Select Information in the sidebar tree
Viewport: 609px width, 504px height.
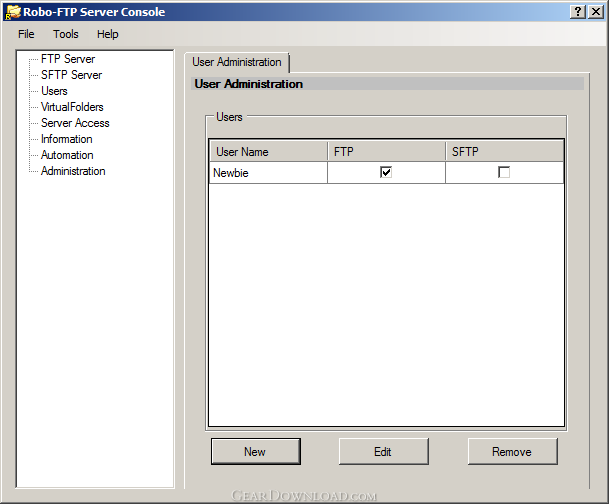[x=66, y=139]
